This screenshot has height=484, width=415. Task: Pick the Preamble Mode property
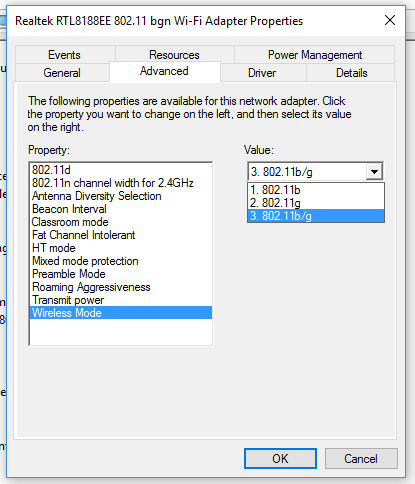(x=121, y=274)
